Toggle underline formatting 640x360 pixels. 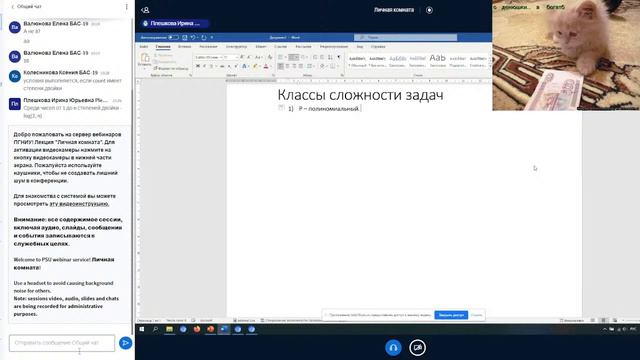click(x=211, y=66)
